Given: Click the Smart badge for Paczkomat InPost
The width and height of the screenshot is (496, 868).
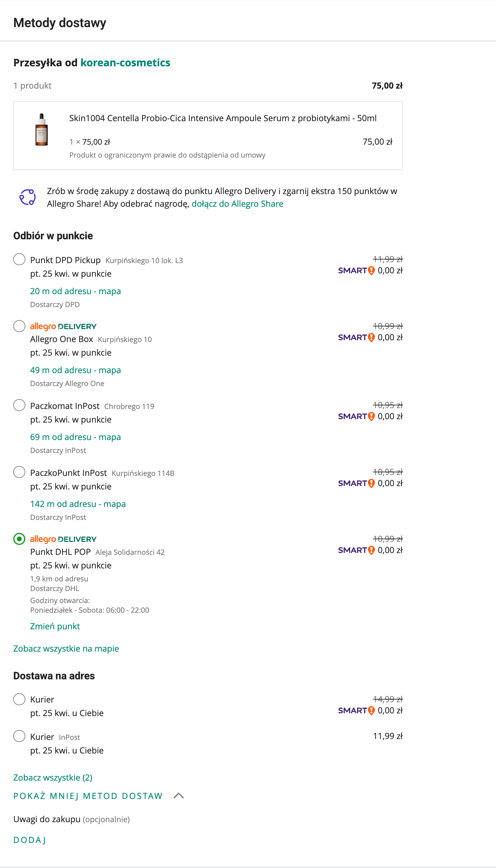Looking at the screenshot, I should tap(356, 416).
